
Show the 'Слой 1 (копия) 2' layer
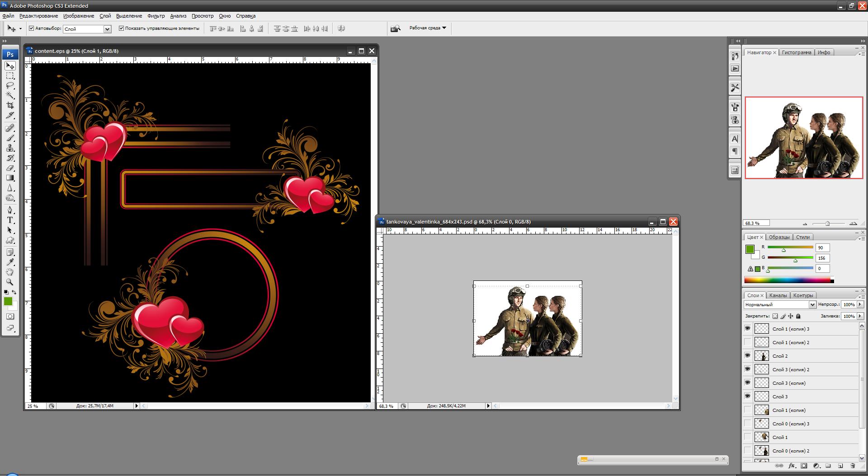[747, 342]
